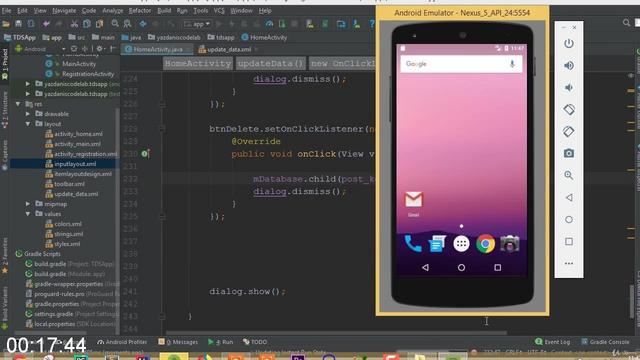The image size is (640, 360).
Task: Open the VCS menu
Action: coord(219,11)
